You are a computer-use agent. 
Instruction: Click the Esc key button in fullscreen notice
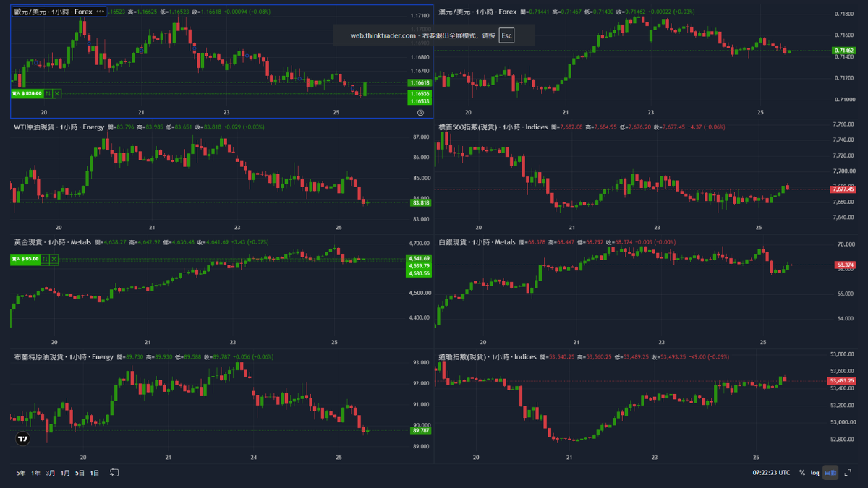(506, 35)
